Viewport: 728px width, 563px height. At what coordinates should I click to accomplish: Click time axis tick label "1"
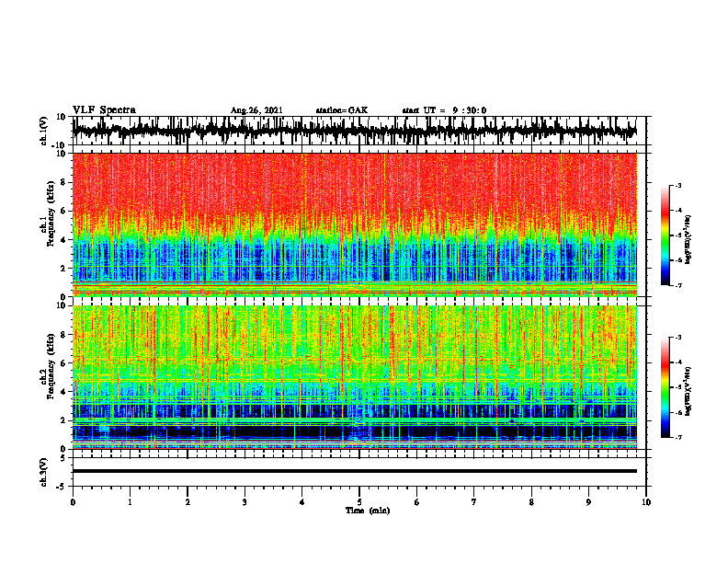[x=130, y=502]
